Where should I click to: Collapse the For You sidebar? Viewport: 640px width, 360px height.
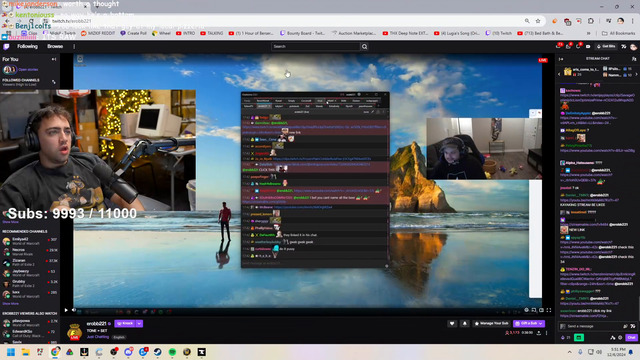coord(54,59)
